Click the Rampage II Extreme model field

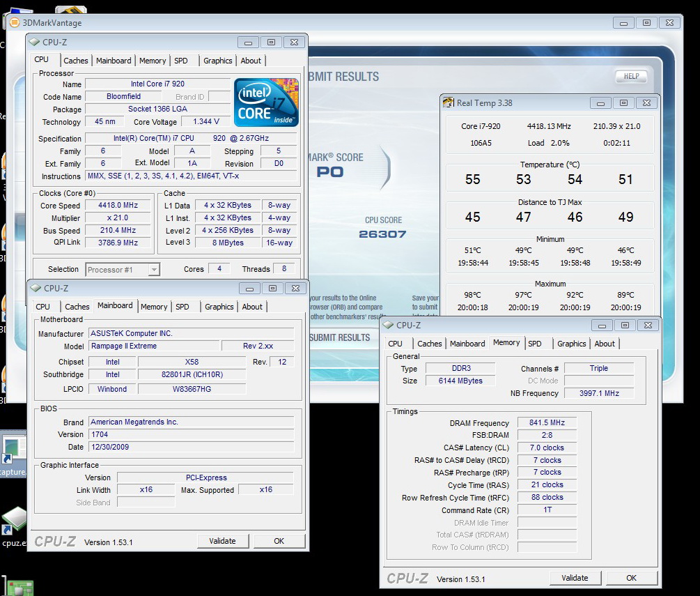point(154,346)
